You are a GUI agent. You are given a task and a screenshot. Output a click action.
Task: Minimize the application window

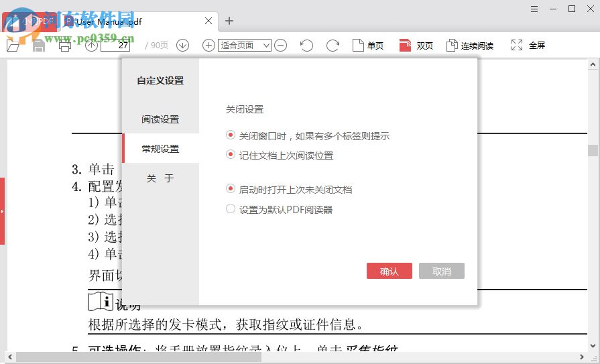click(553, 9)
